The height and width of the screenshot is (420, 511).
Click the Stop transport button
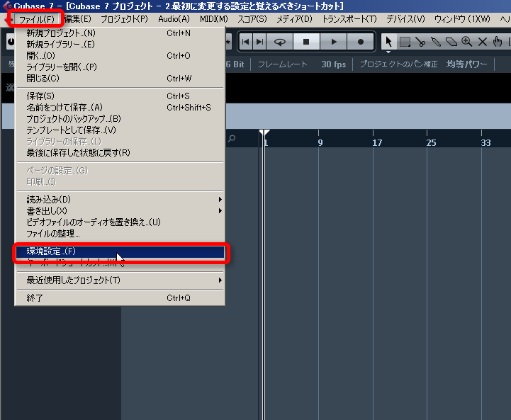point(306,42)
